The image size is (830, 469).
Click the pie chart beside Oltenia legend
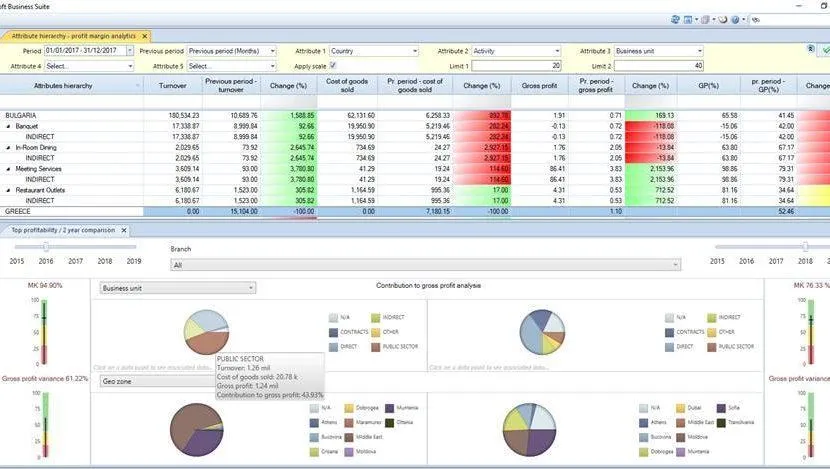(x=196, y=429)
